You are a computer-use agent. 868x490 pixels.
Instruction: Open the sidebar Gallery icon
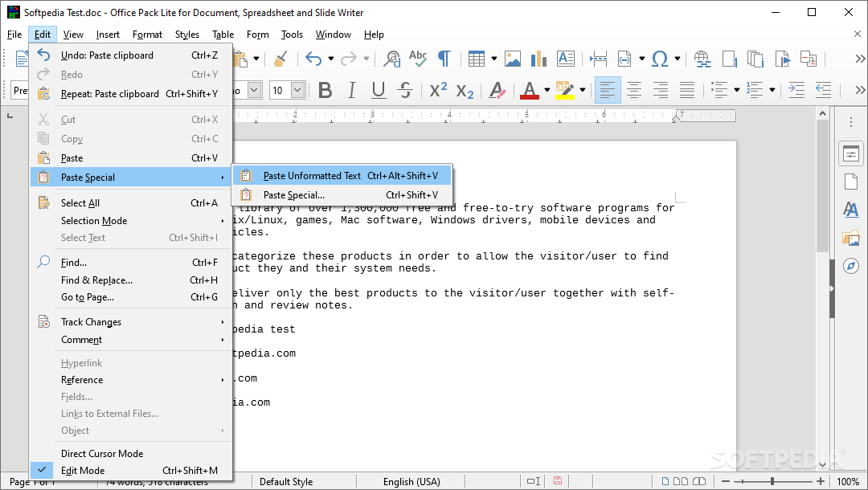pos(851,238)
